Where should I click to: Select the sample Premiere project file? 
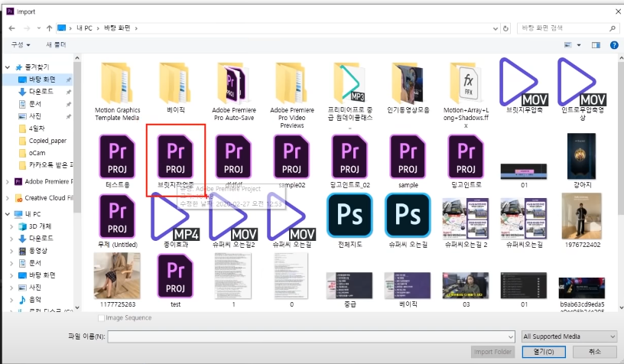[x=408, y=161]
